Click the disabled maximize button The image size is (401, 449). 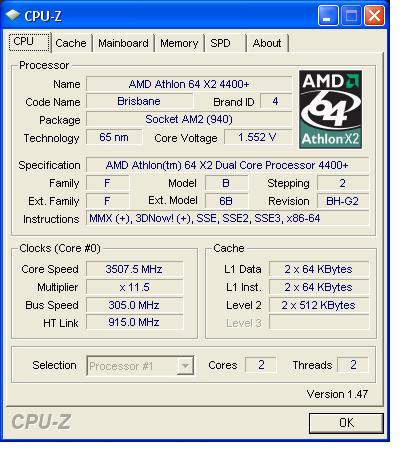click(351, 16)
